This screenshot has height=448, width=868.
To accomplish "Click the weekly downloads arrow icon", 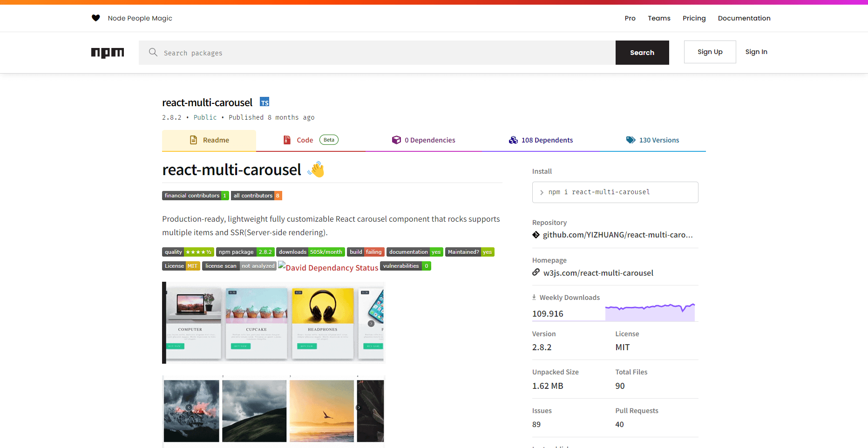I will [534, 297].
